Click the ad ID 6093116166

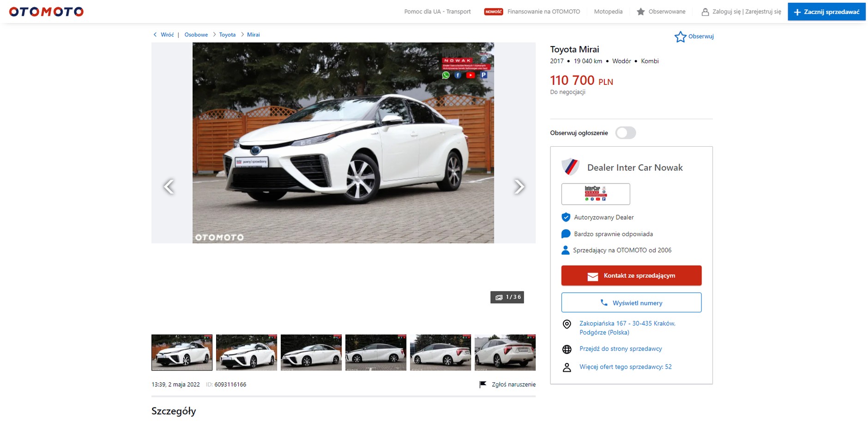(x=230, y=384)
